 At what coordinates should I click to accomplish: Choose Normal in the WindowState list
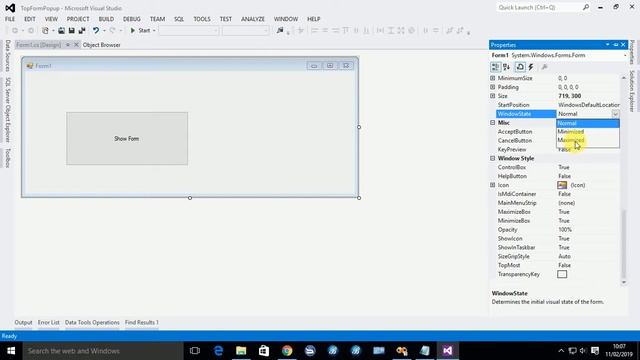click(x=588, y=123)
